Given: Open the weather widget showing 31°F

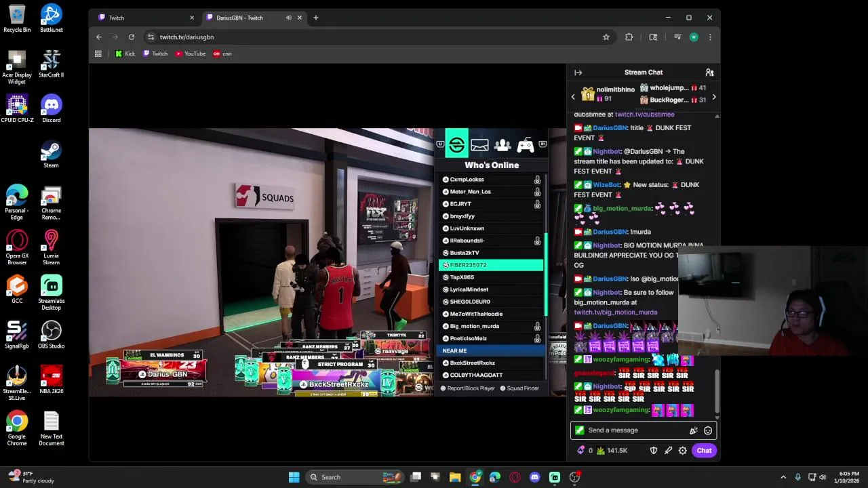Looking at the screenshot, I should 30,477.
